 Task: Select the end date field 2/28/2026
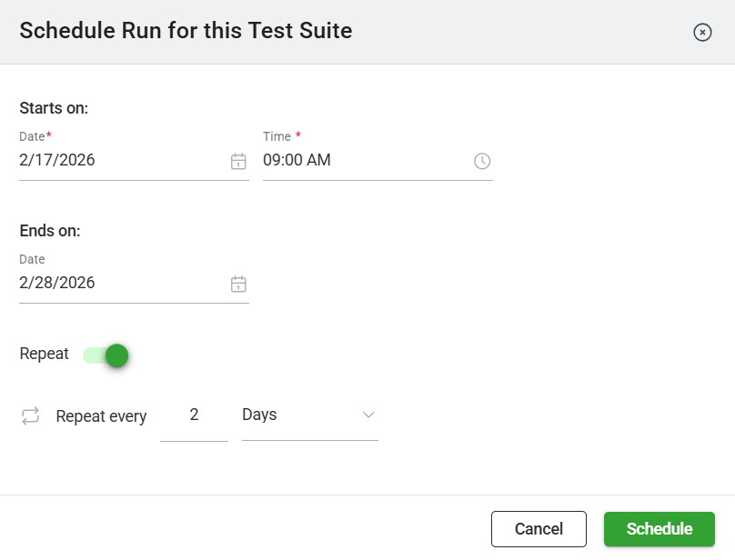(118, 284)
